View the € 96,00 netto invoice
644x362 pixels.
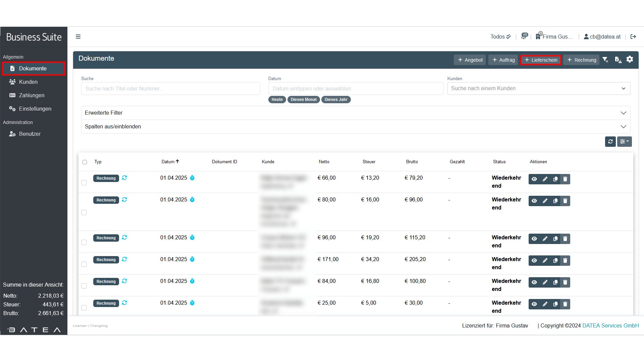[x=534, y=239]
